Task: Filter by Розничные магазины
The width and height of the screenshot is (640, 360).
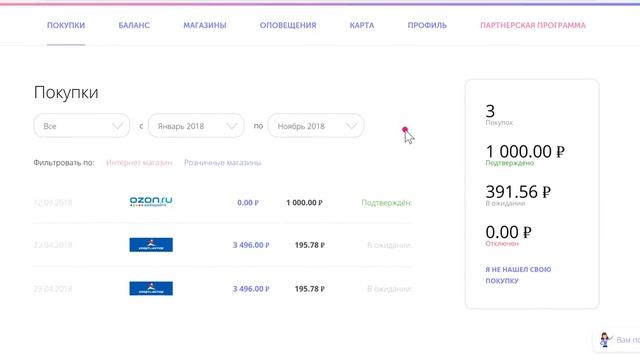Action: tap(222, 162)
